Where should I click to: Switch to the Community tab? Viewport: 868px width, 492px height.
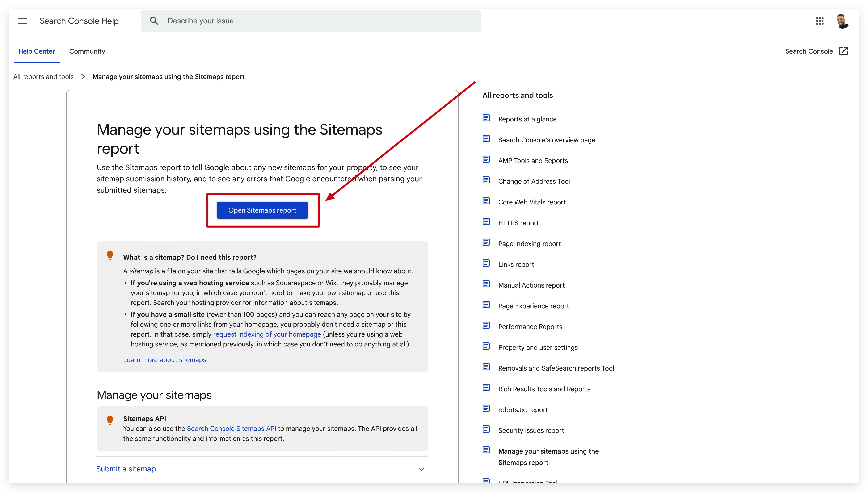tap(87, 51)
